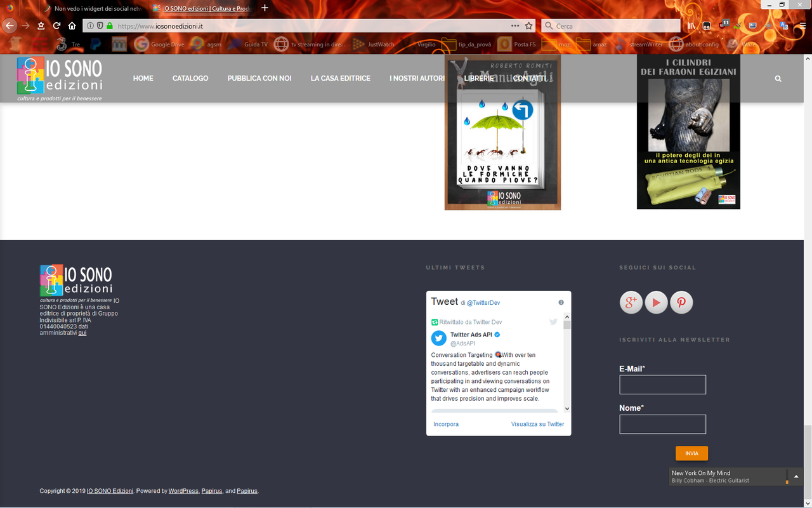Viewport: 812px width, 508px height.
Task: Open the Tre bookmark
Action: 69,44
